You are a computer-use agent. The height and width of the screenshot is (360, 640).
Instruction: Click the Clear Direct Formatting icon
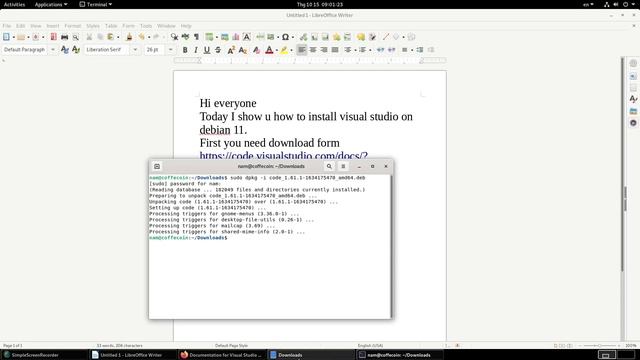pyautogui.click(x=256, y=50)
